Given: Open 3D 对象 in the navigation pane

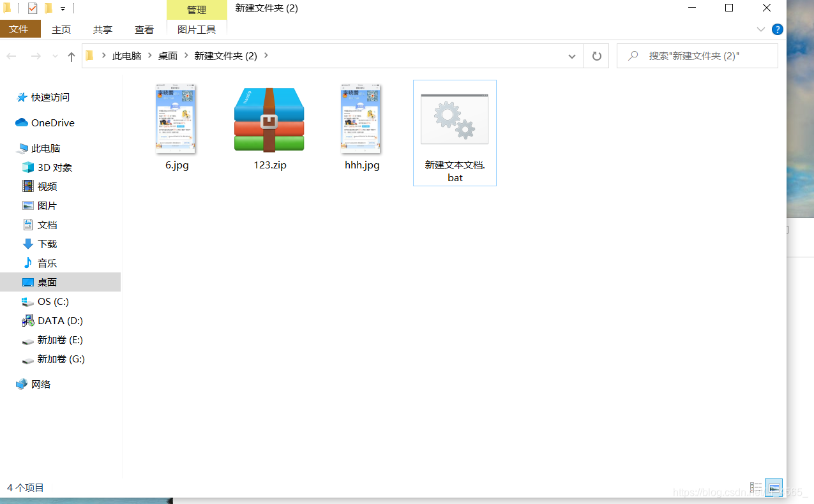Looking at the screenshot, I should click(55, 167).
